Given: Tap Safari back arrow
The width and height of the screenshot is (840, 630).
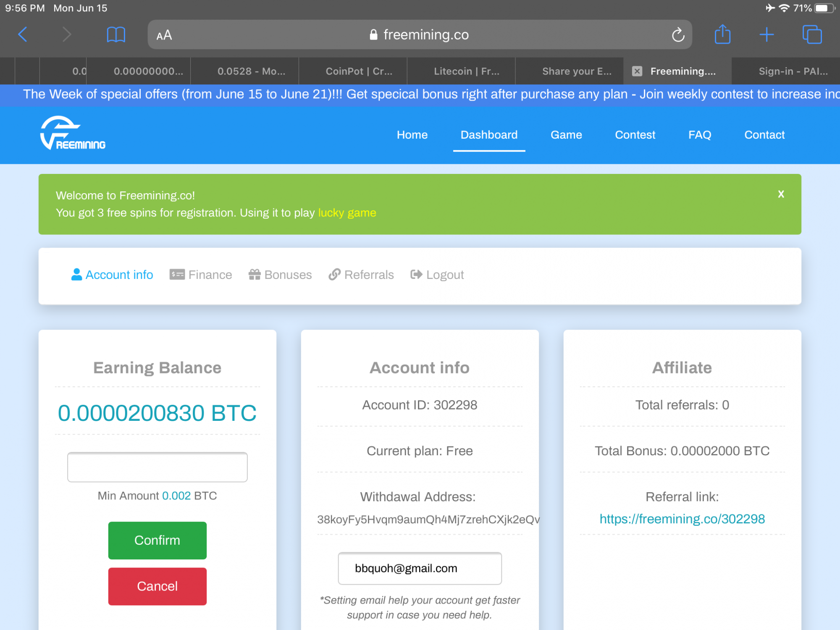Looking at the screenshot, I should pos(23,34).
